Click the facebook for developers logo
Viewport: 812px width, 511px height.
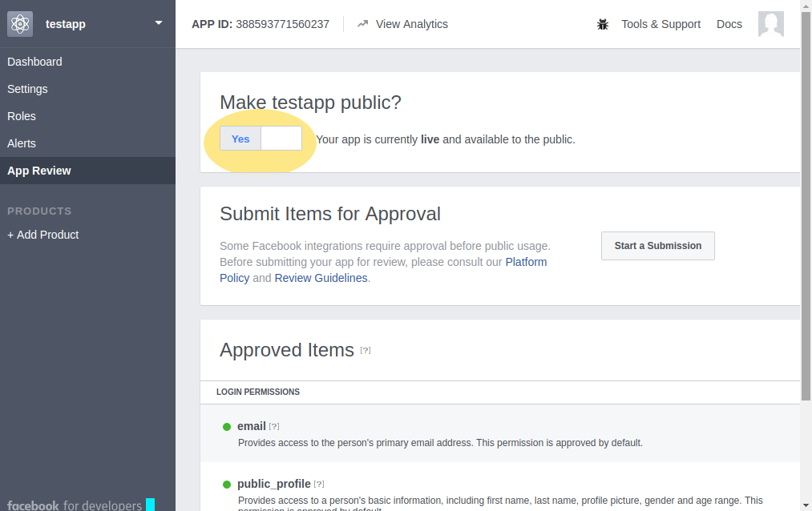point(75,505)
